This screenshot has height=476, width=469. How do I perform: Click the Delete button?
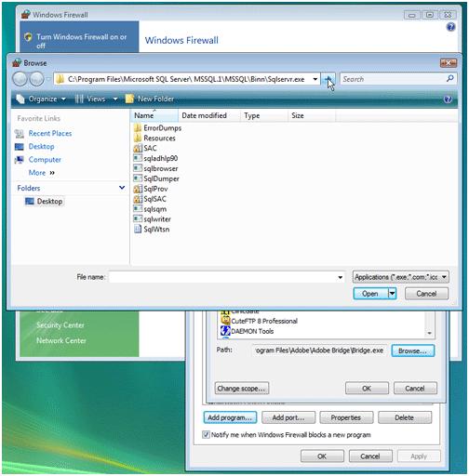(x=405, y=417)
